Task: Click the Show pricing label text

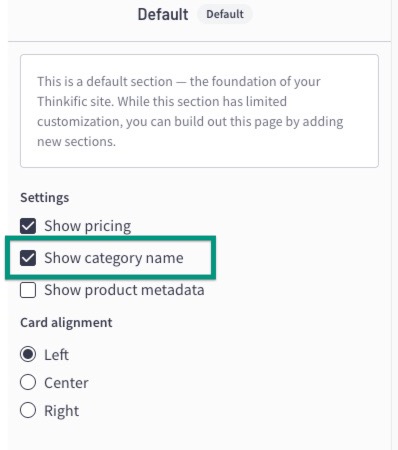Action: click(87, 226)
